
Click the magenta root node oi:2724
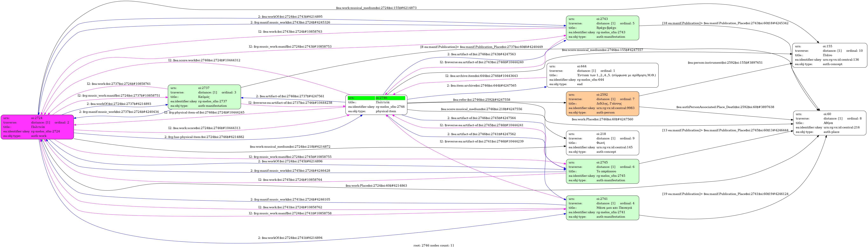pos(37,127)
